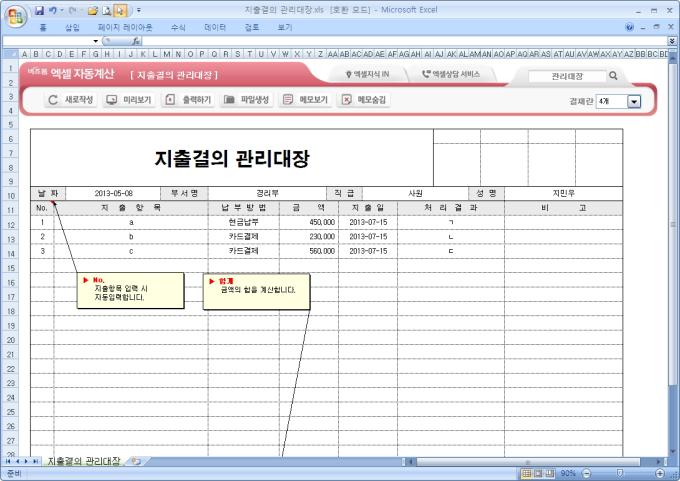Click the Undo arrow icon
This screenshot has width=680, height=481.
click(52, 10)
